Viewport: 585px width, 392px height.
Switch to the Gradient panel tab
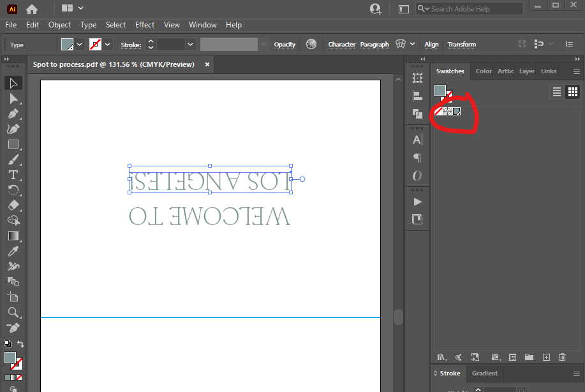click(x=485, y=374)
